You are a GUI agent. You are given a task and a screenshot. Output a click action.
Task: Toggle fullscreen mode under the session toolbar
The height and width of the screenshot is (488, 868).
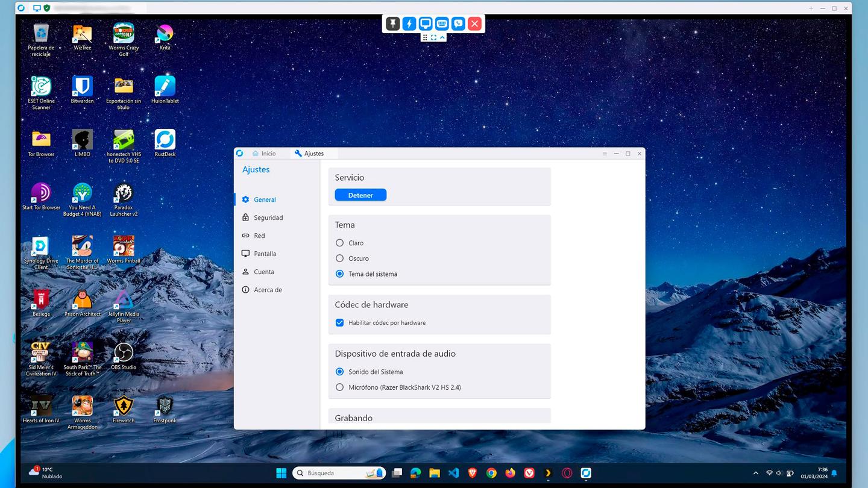coord(433,37)
